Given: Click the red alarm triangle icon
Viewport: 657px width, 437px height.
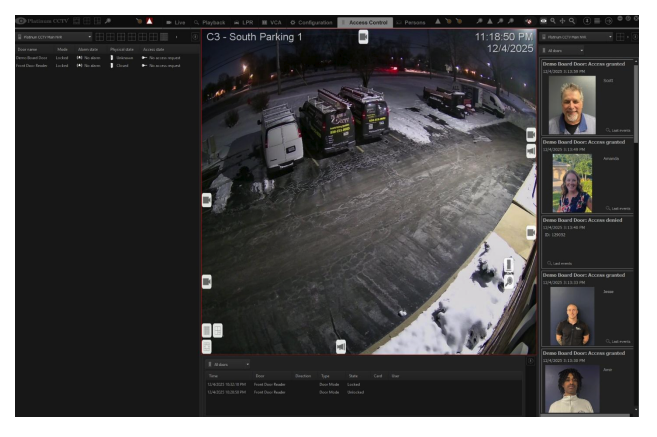Looking at the screenshot, I should 149,21.
